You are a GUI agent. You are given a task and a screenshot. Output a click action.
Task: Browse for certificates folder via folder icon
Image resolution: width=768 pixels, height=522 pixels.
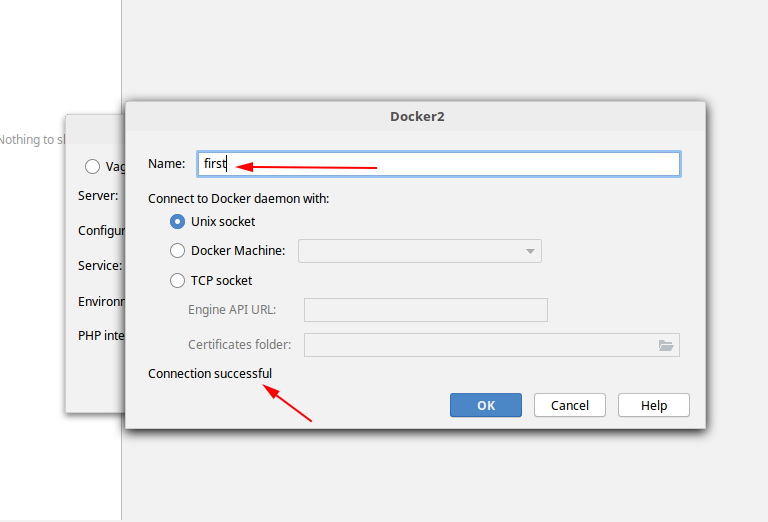666,346
